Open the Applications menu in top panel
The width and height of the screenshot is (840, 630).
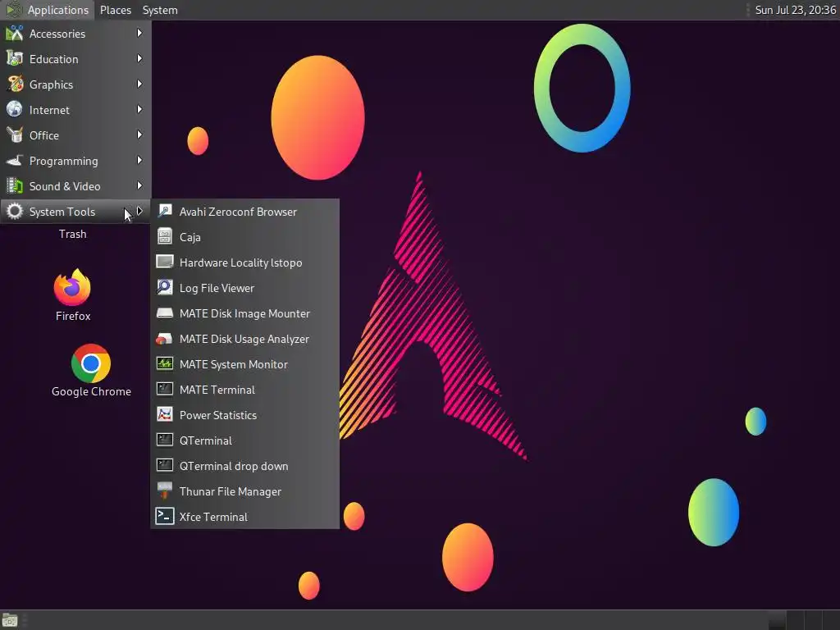pyautogui.click(x=47, y=10)
